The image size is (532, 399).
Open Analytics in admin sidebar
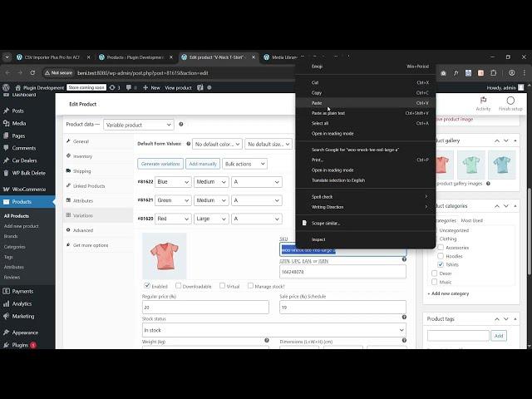coord(22,304)
